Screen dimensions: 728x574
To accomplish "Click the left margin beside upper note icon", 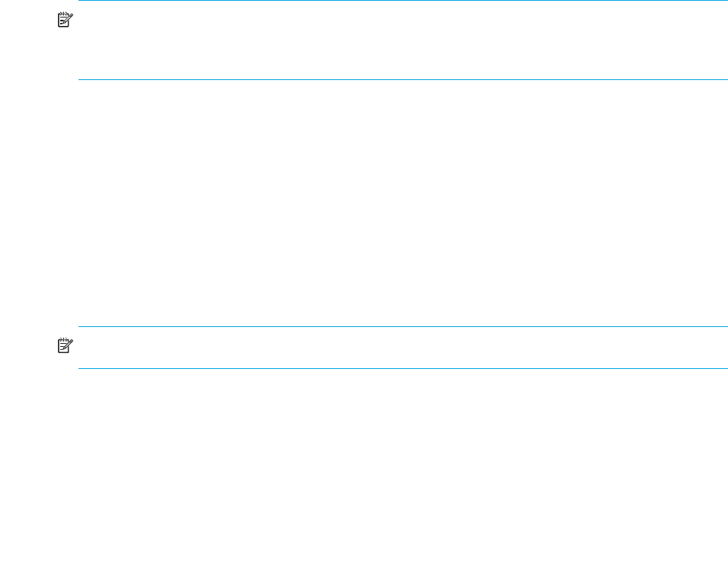I will pos(28,20).
